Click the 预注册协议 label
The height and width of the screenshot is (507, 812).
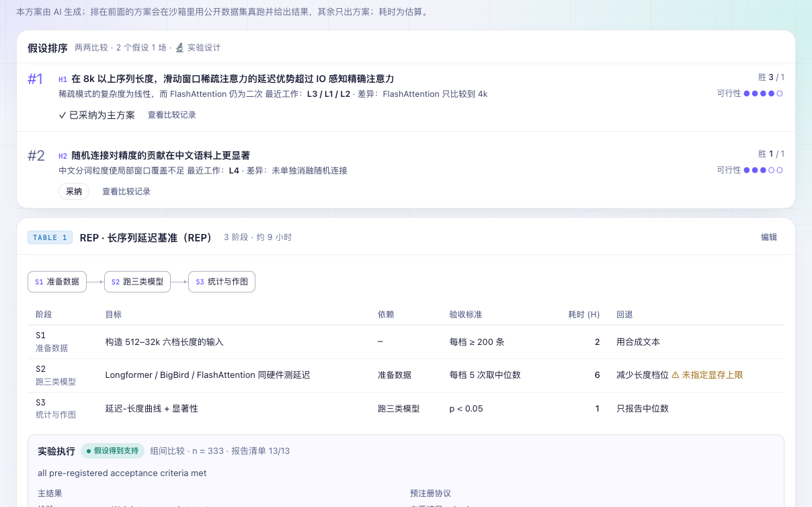[x=431, y=494]
